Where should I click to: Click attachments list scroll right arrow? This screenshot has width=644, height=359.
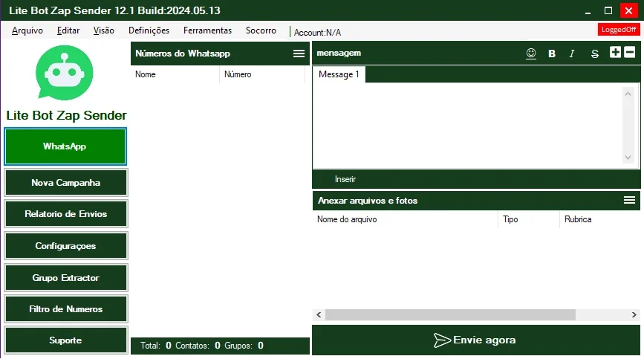point(634,314)
